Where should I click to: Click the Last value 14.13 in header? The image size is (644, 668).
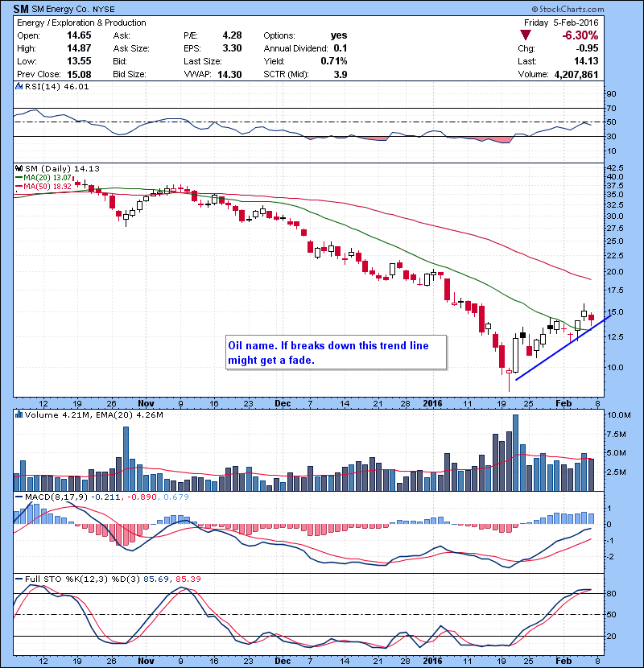click(x=587, y=61)
